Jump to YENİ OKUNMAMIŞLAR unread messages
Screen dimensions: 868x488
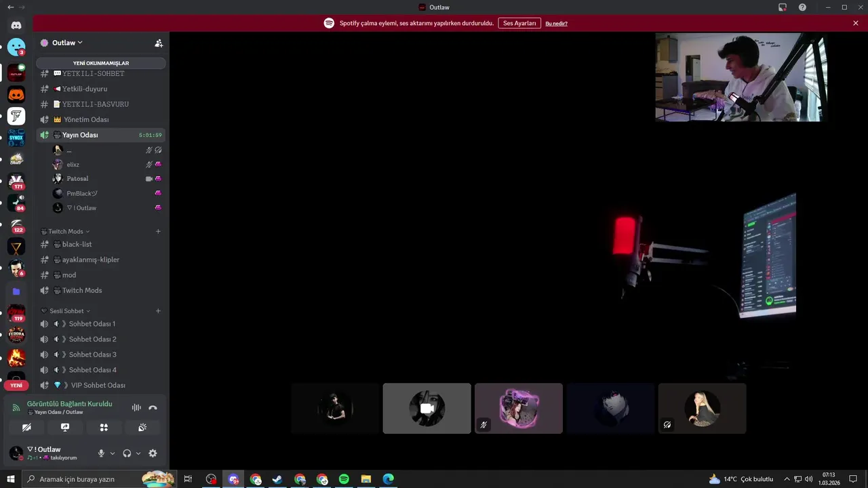pyautogui.click(x=101, y=63)
